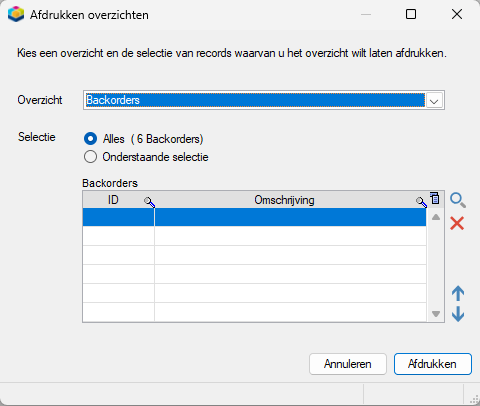The height and width of the screenshot is (406, 480).
Task: Click the search magnifier icon beside the table
Action: (x=458, y=200)
